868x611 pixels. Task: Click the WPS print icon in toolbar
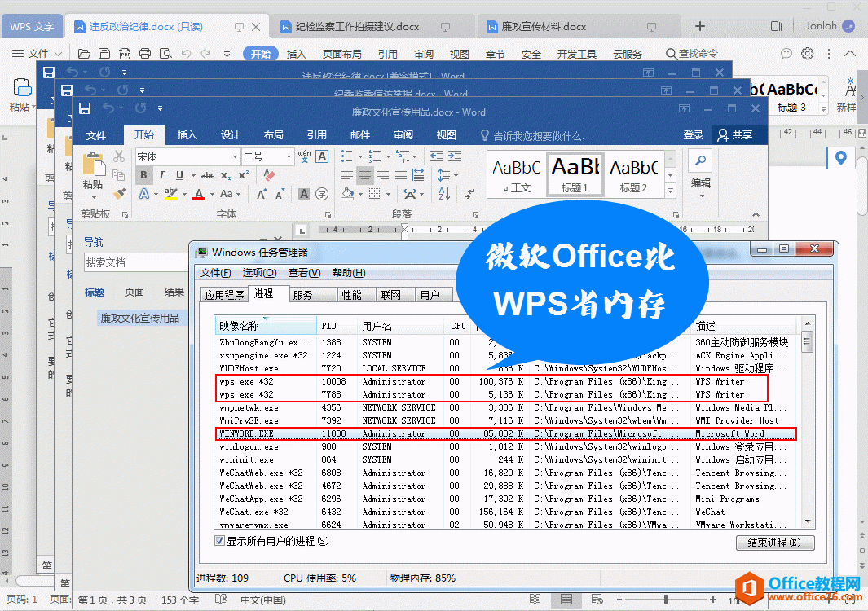coord(145,54)
